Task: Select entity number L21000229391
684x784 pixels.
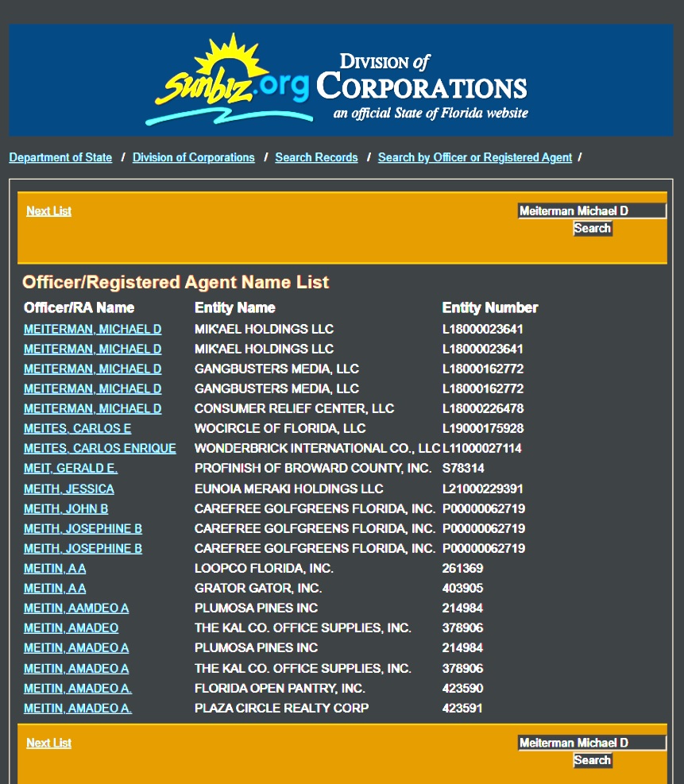Action: click(482, 489)
